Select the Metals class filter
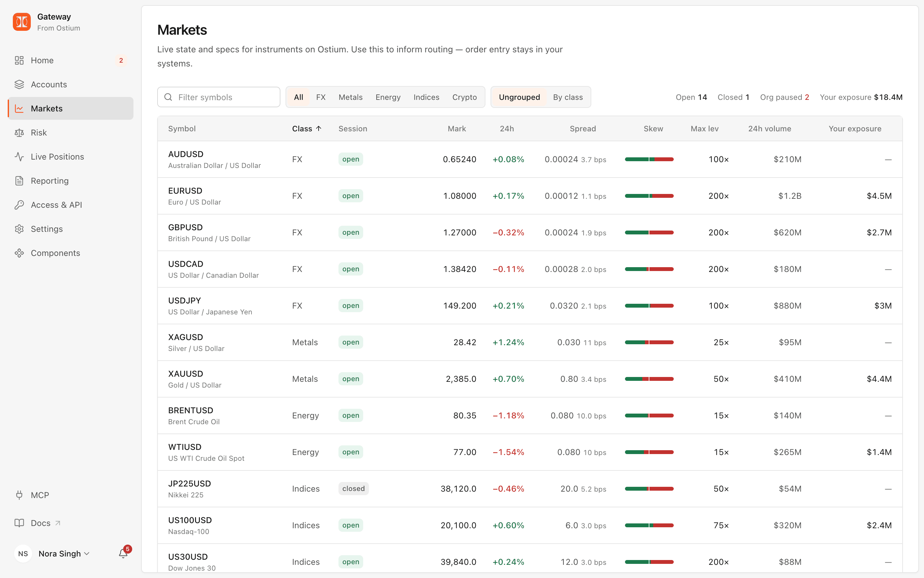924x578 pixels. [350, 97]
